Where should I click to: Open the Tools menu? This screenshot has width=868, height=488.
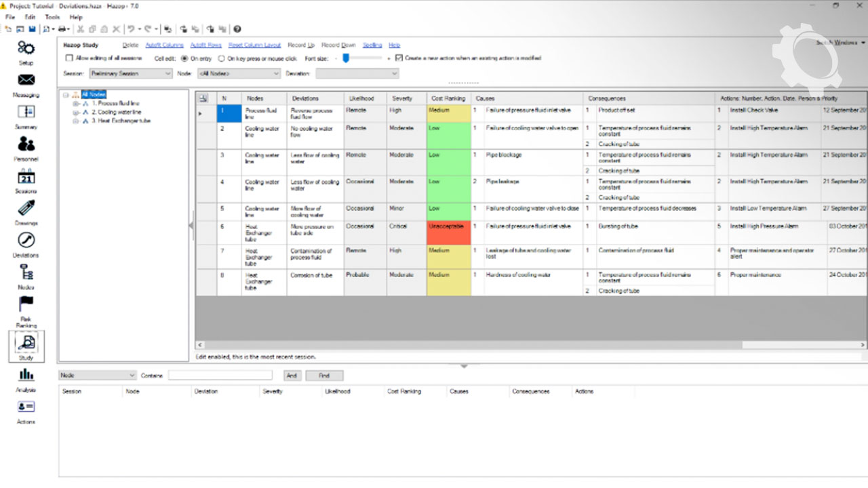point(52,17)
